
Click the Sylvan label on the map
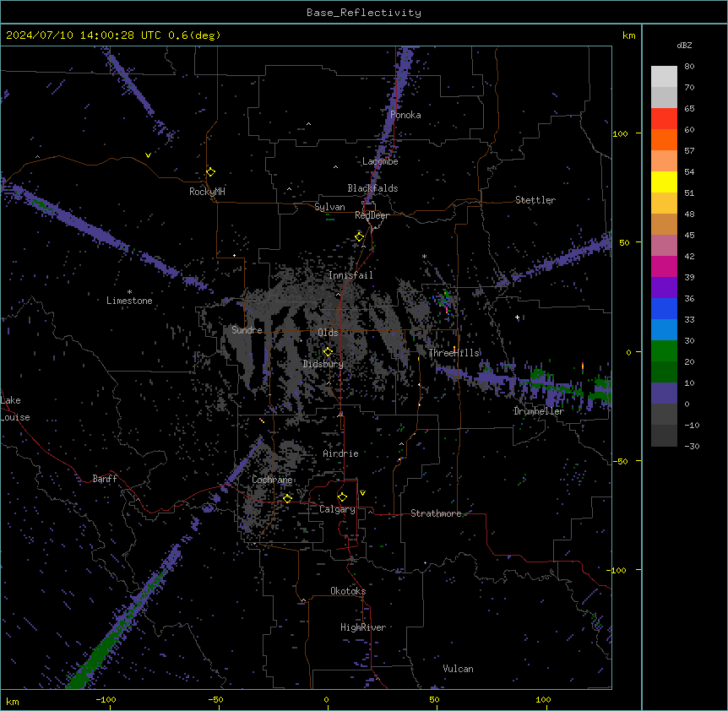click(329, 207)
